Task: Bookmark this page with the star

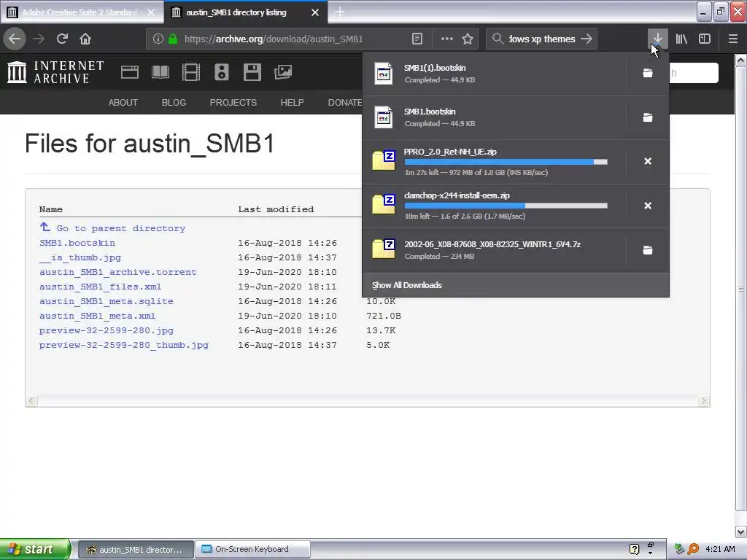Action: 468,39
